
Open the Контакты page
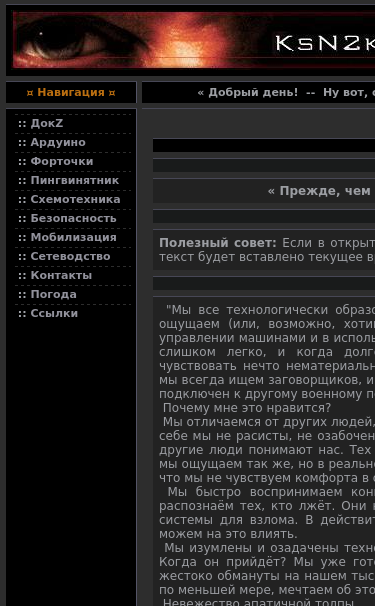point(61,275)
